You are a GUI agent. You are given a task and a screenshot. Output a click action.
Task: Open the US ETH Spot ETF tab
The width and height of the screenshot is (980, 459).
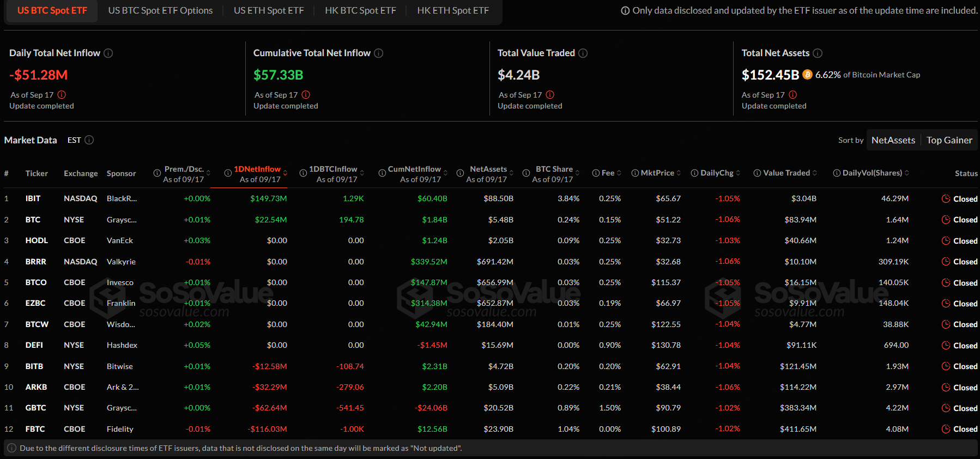click(x=269, y=10)
